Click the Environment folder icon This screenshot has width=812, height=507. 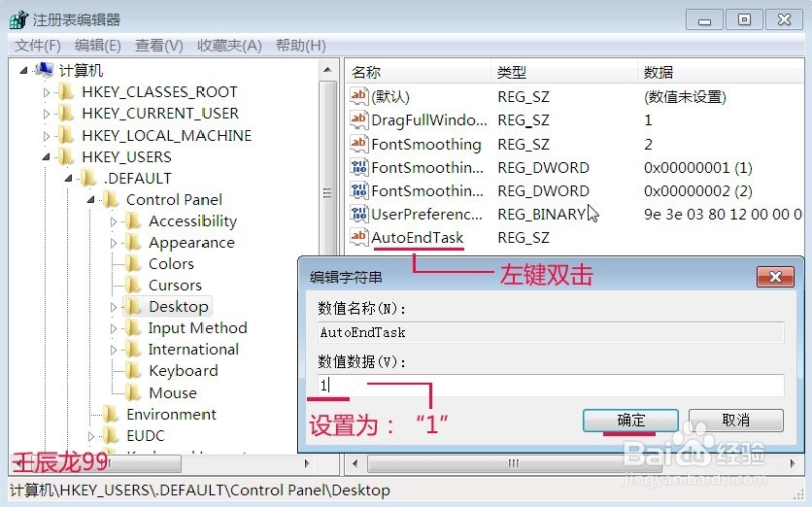(111, 415)
